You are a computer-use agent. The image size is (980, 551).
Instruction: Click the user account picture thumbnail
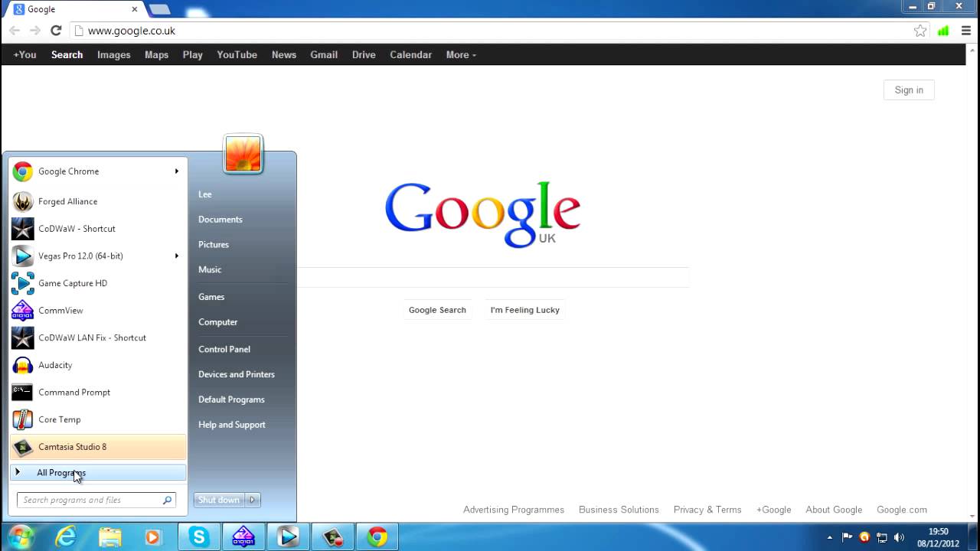point(243,154)
